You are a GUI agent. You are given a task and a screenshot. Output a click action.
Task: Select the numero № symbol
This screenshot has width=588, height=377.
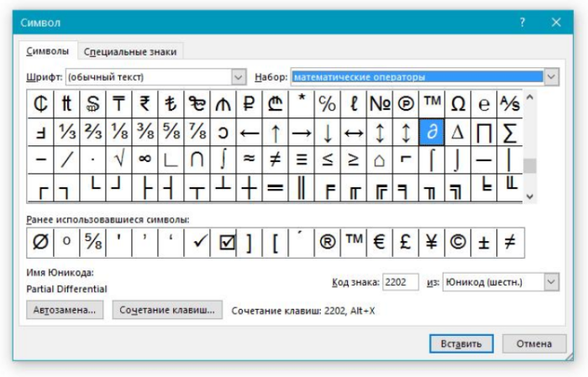(x=380, y=104)
